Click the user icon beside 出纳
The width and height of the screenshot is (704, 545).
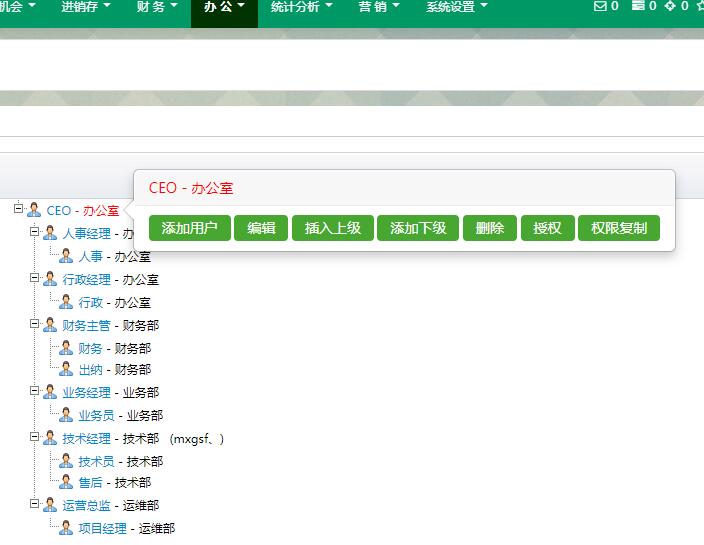(66, 369)
